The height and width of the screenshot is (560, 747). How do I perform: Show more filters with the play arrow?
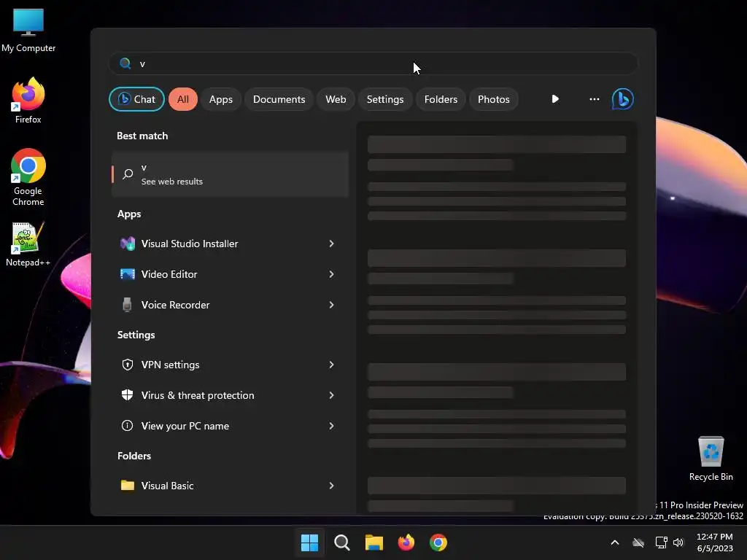(555, 99)
